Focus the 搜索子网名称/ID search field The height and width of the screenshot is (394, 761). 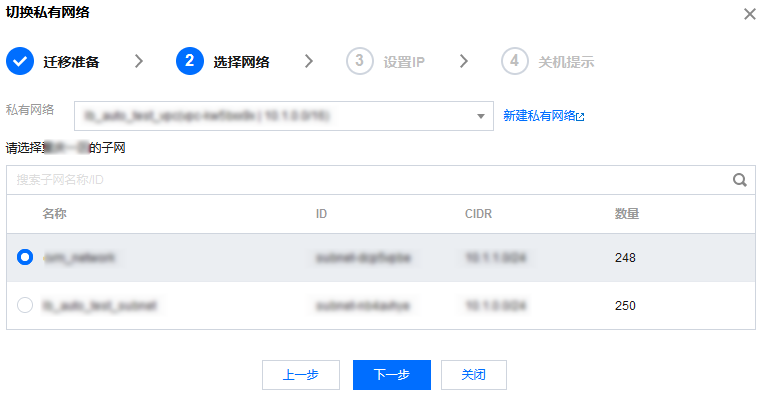pos(369,180)
